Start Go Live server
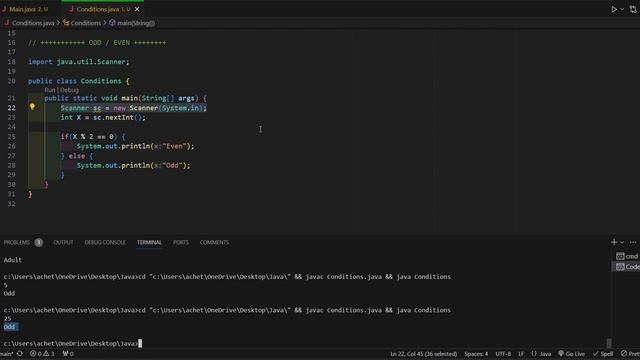Screen dimensions: 640x360 pyautogui.click(x=571, y=354)
